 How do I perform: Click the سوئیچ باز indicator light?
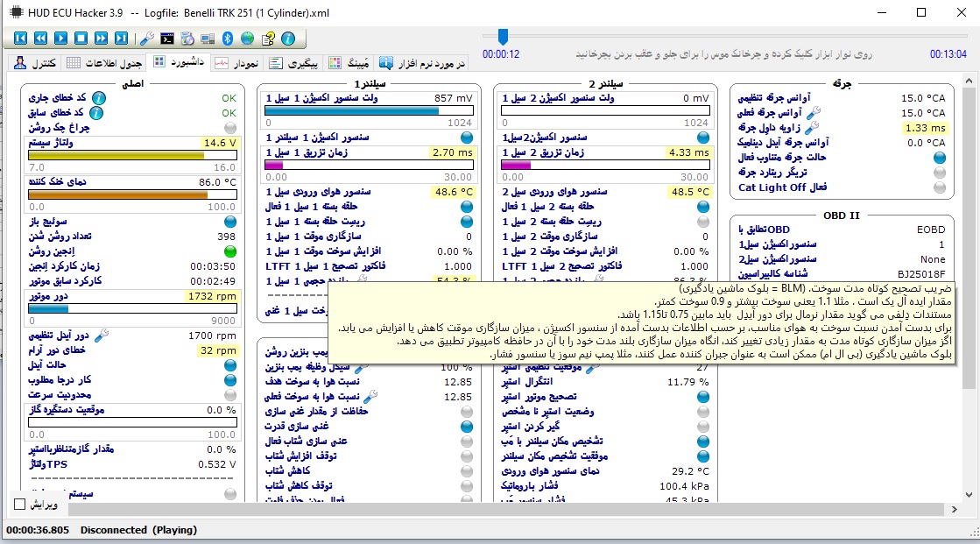pyautogui.click(x=230, y=222)
